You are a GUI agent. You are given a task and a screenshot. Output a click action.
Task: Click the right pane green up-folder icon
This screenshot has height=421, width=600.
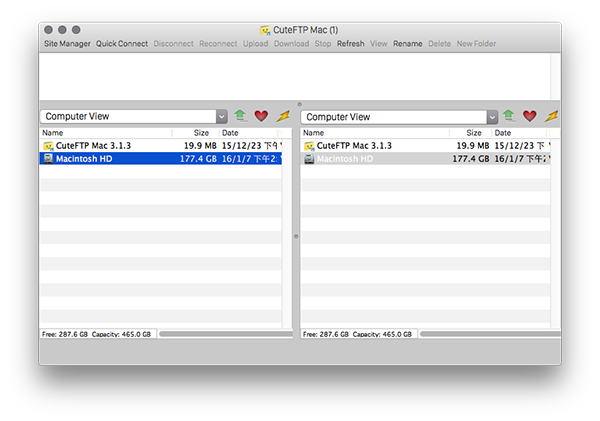click(508, 117)
